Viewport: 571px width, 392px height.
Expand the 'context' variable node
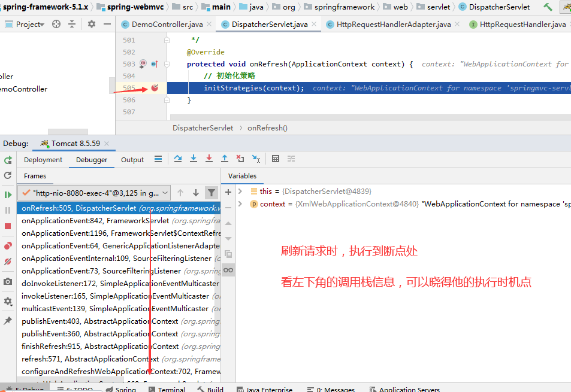tap(240, 203)
